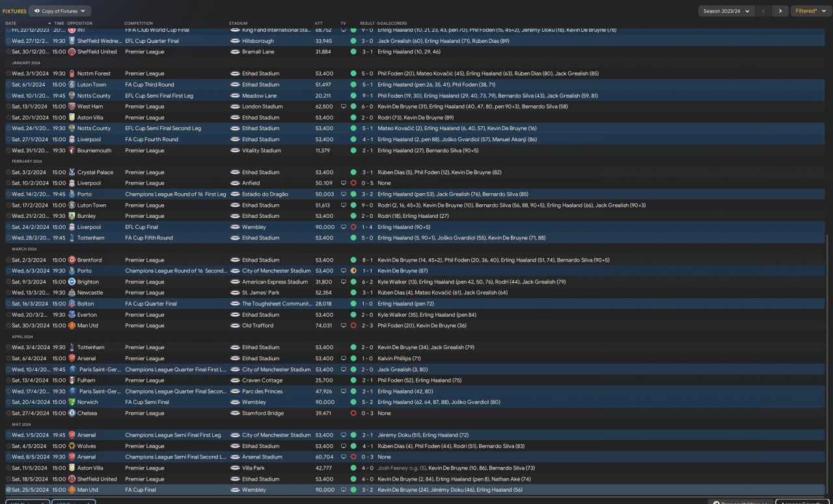This screenshot has width=833, height=504.
Task: Click stadium icon beside St. James' Park
Action: [235, 293]
